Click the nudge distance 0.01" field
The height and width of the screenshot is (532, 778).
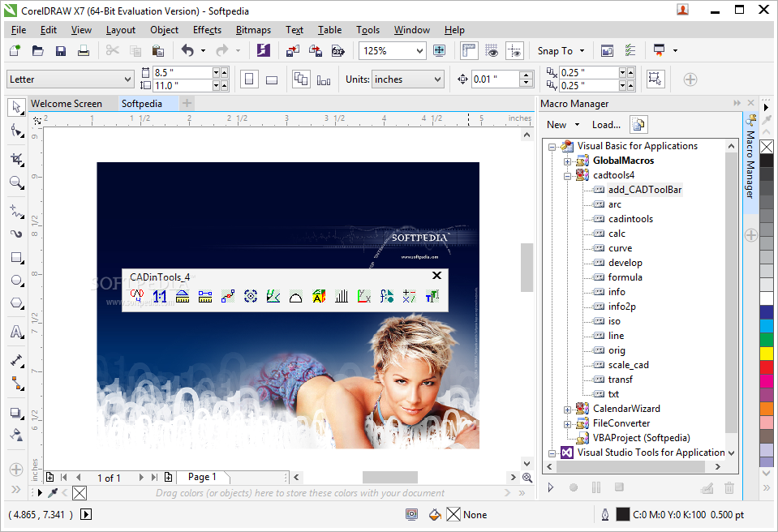(495, 79)
